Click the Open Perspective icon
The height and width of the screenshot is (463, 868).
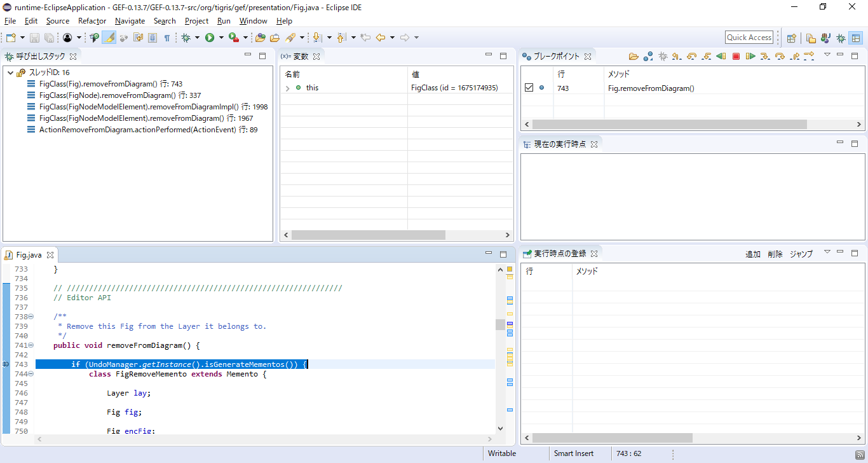(x=791, y=38)
